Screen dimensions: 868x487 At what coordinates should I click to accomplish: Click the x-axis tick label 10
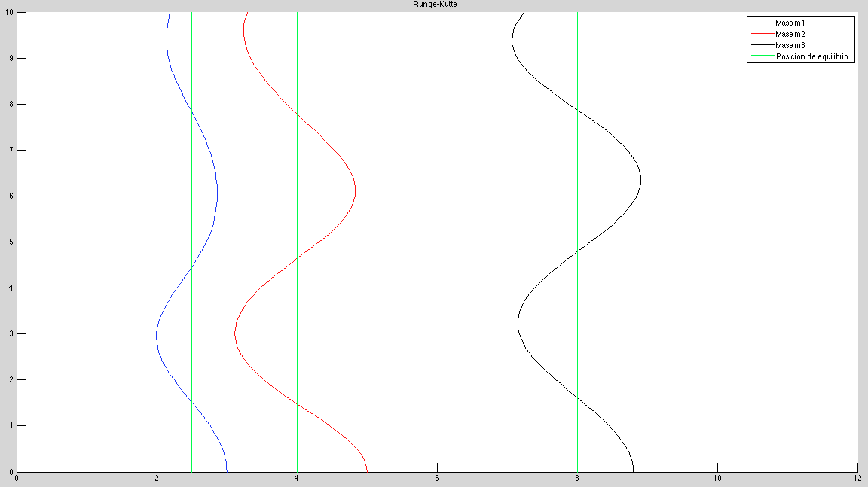[x=717, y=478]
